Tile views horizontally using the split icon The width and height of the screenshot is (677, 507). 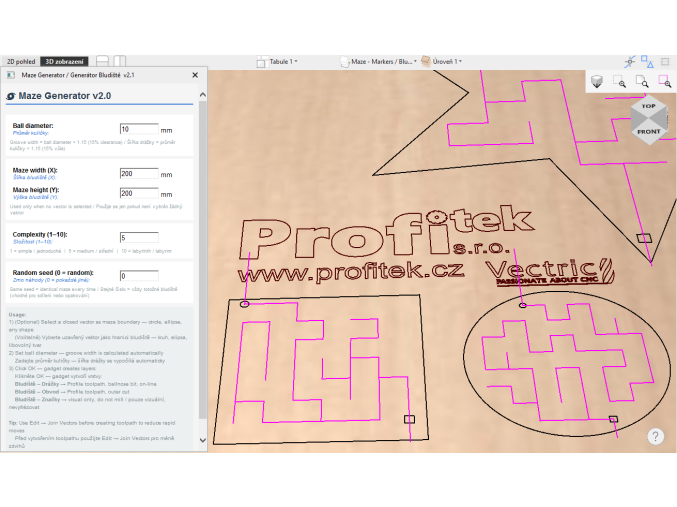(x=102, y=61)
